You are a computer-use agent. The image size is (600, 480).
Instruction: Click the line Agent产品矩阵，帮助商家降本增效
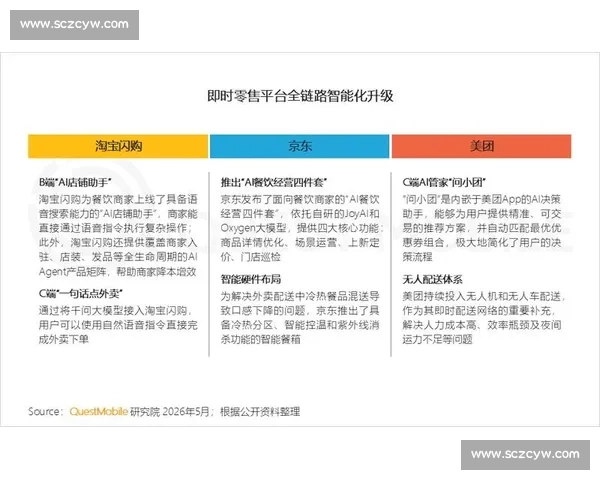pos(117,271)
